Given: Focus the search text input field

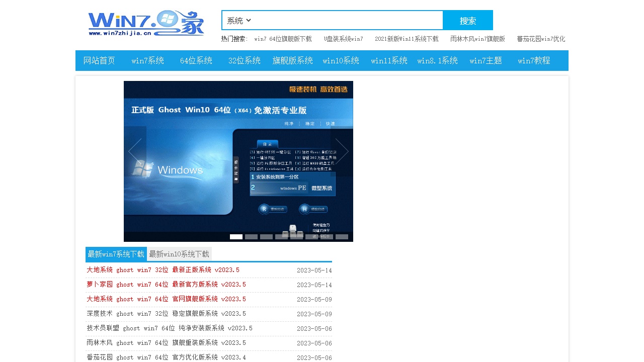Looking at the screenshot, I should (x=347, y=21).
